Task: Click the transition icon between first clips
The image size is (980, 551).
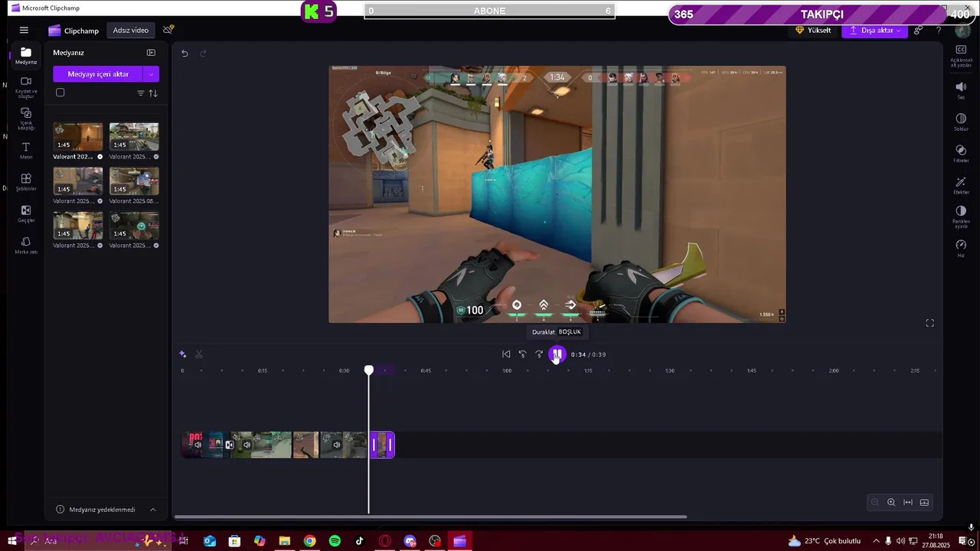Action: tap(229, 445)
